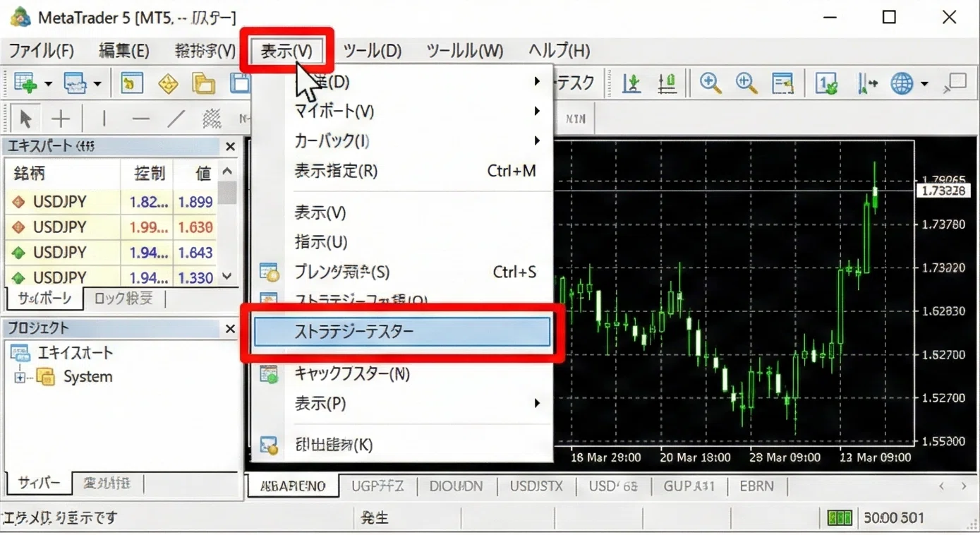The image size is (980, 535).
Task: Click the speech bubble icon at toolbar end
Action: [x=955, y=83]
